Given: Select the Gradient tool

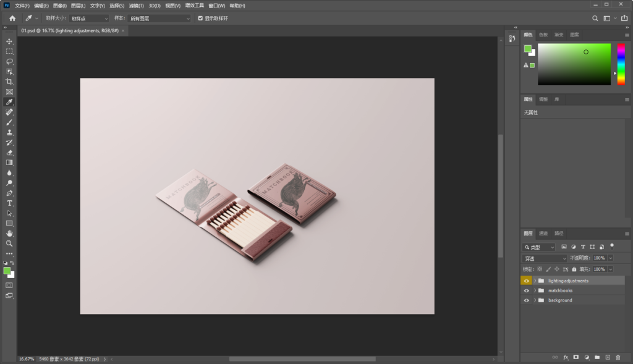Looking at the screenshot, I should [x=9, y=163].
